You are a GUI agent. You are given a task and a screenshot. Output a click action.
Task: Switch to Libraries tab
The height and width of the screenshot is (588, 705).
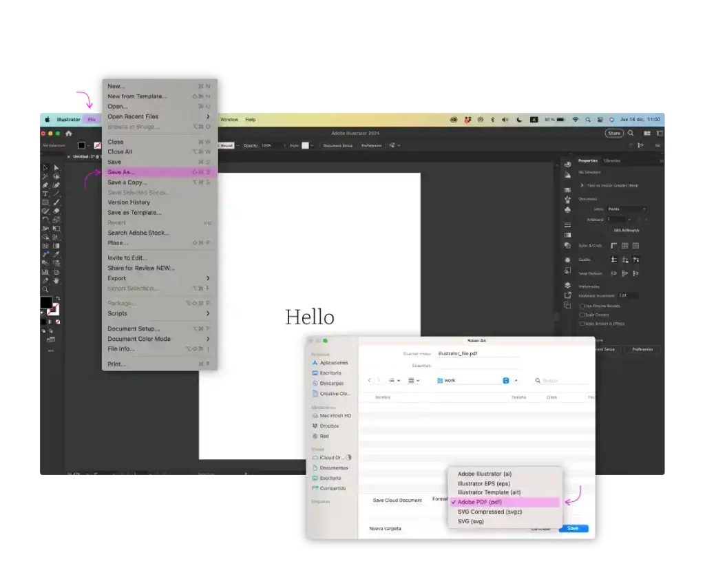pyautogui.click(x=612, y=160)
